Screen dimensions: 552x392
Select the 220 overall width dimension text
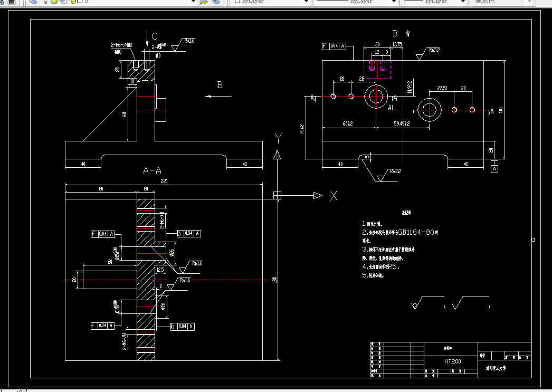click(x=164, y=181)
